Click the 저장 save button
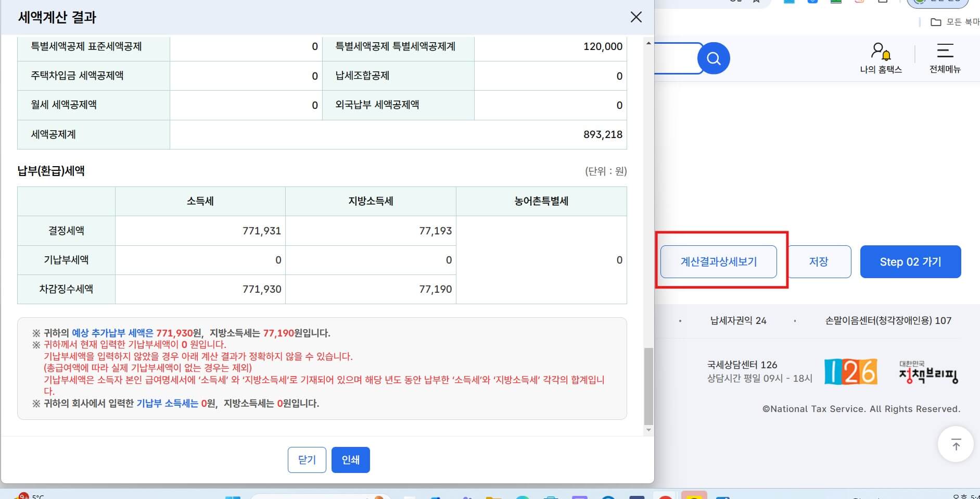The height and width of the screenshot is (499, 980). click(819, 261)
